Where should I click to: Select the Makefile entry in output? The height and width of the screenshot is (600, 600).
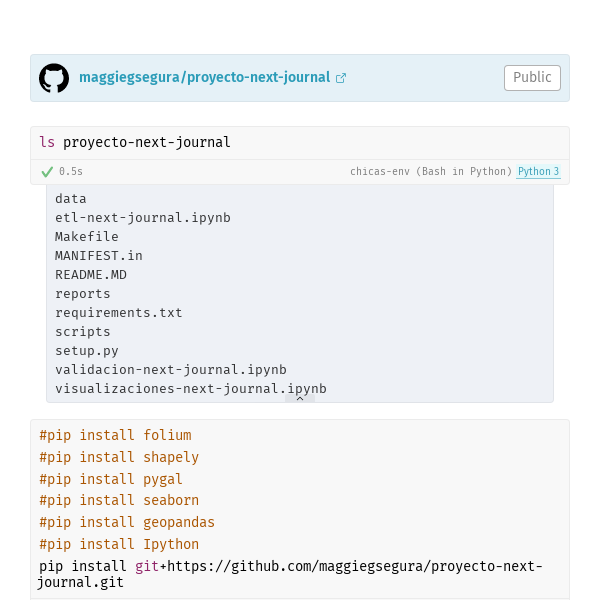87,237
